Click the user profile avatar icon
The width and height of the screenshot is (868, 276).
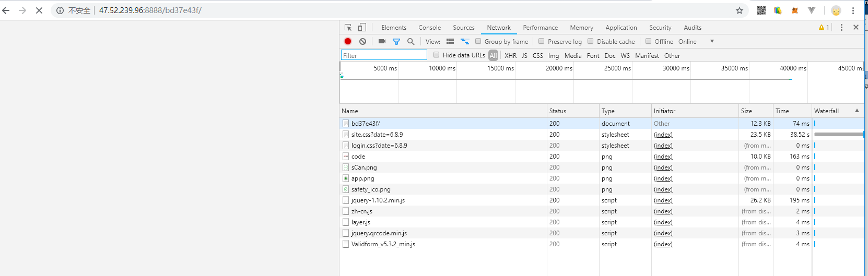(x=836, y=10)
